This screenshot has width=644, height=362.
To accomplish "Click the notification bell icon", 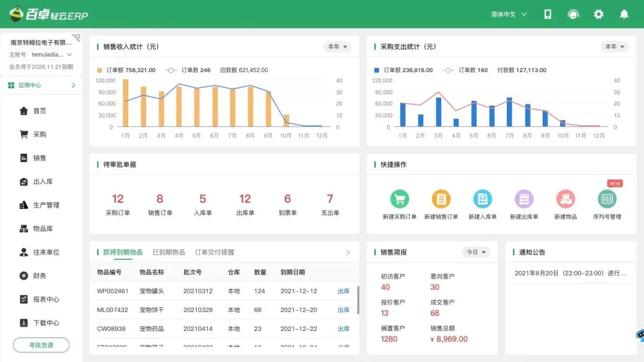I will point(624,14).
